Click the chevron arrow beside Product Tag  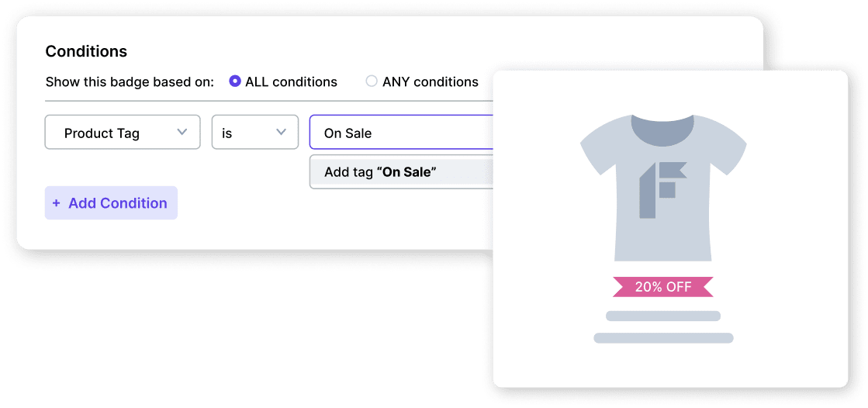pyautogui.click(x=182, y=132)
